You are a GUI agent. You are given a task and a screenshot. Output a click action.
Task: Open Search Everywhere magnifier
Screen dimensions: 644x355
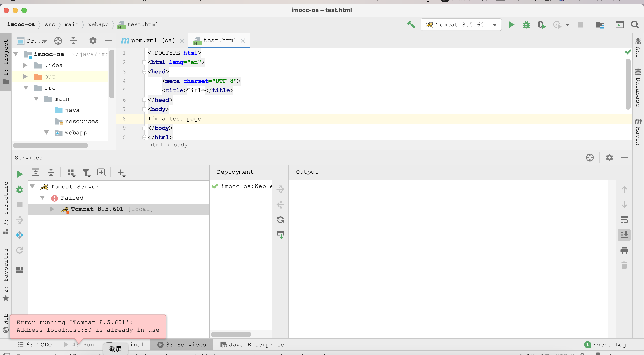pos(635,25)
